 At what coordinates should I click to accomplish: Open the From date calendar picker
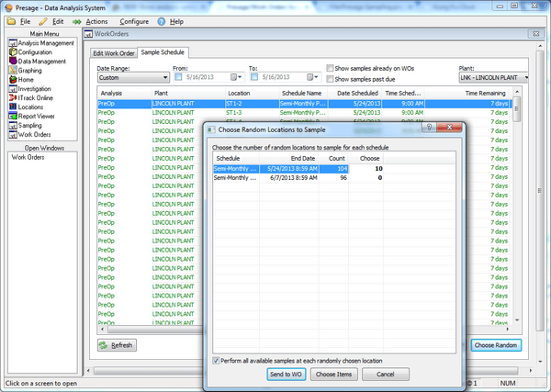coord(236,77)
